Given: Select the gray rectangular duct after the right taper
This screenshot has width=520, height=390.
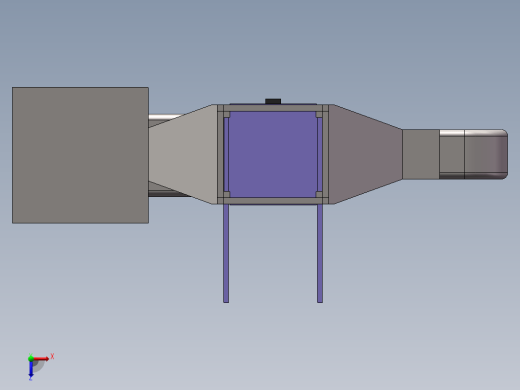Looking at the screenshot, I should 421,154.
